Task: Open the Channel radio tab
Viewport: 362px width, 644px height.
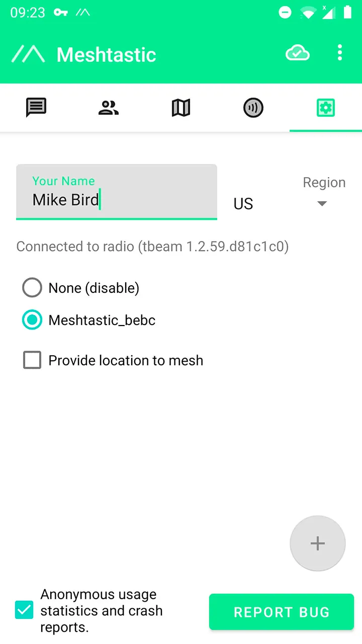Action: (253, 108)
